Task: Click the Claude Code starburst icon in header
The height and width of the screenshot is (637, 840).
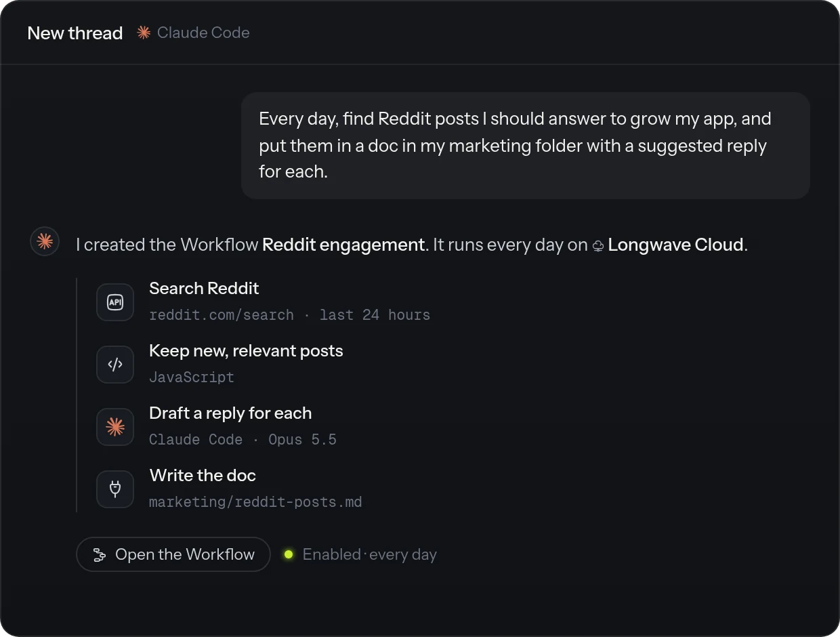Action: click(144, 33)
